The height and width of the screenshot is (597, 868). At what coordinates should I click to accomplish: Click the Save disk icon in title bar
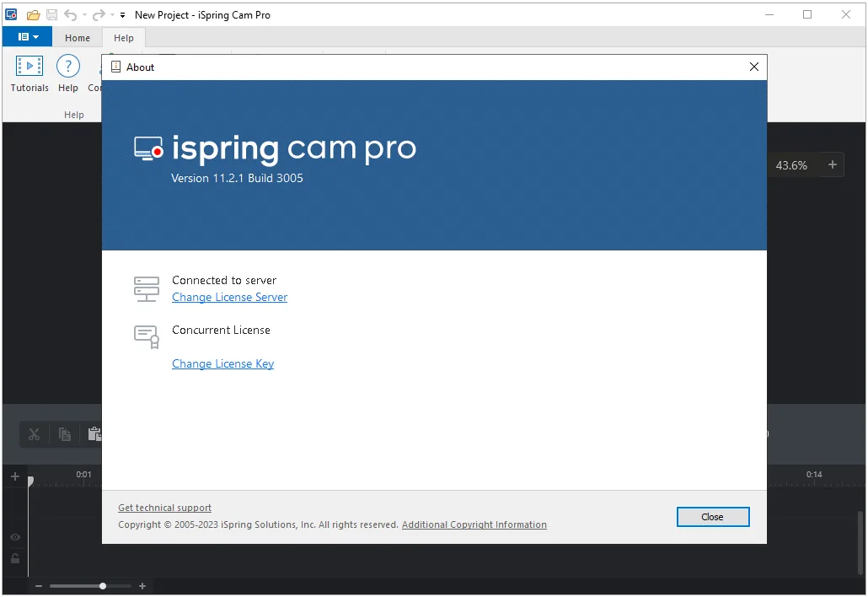51,15
